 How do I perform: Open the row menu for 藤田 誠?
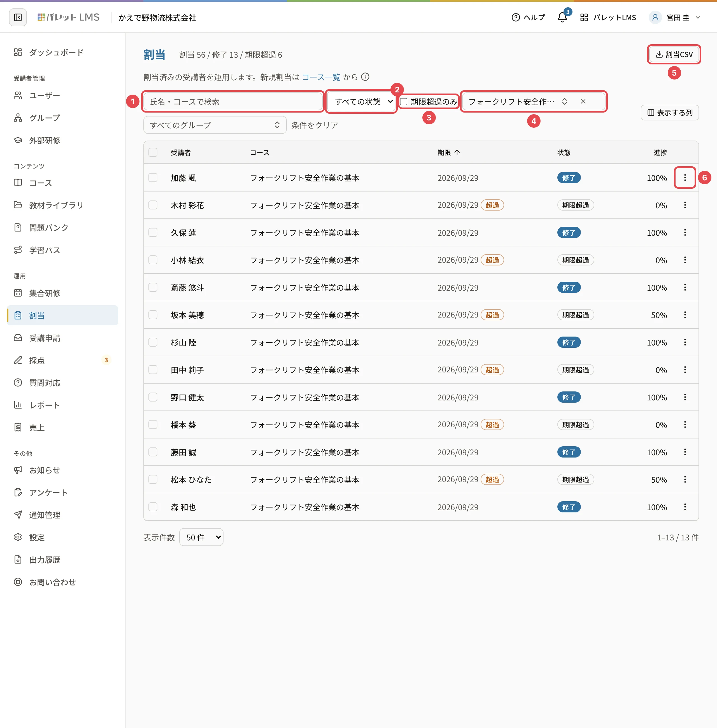(685, 452)
